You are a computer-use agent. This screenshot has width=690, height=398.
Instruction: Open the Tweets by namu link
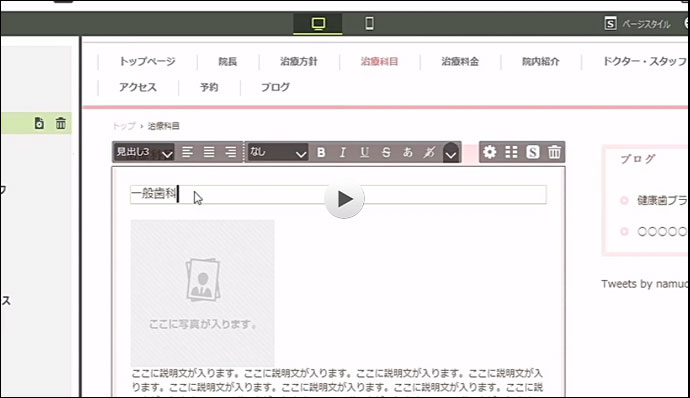coord(644,284)
